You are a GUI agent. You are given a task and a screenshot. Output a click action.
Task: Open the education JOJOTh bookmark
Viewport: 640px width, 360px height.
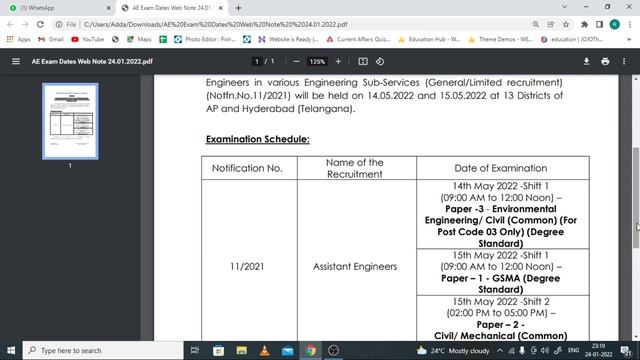point(572,39)
